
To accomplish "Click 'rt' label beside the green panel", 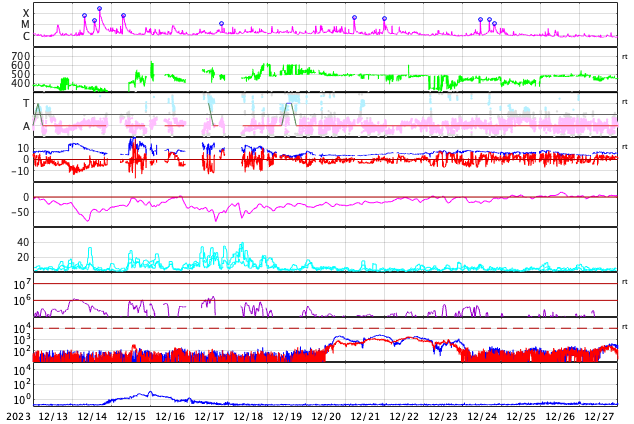I will (625, 57).
